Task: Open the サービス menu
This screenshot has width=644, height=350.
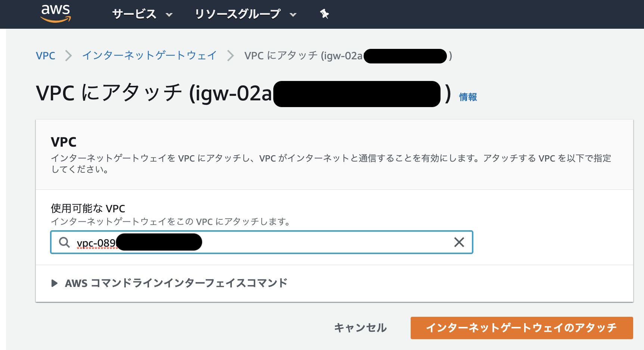Action: click(142, 14)
